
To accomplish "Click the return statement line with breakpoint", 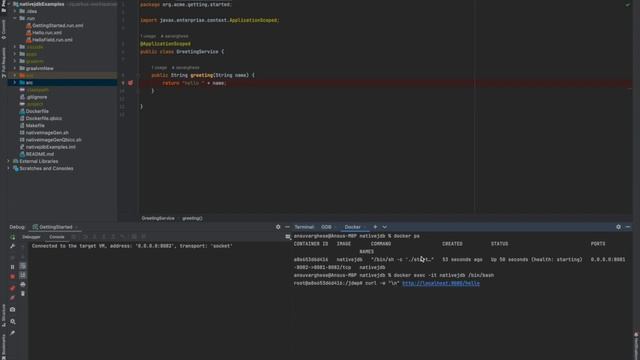I will 194,83.
